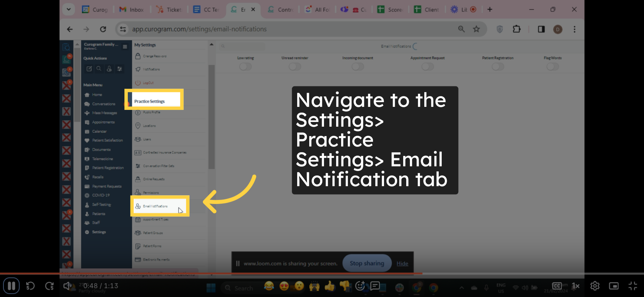The width and height of the screenshot is (644, 297).
Task: Switch on Flag Words notification
Action: click(x=552, y=67)
